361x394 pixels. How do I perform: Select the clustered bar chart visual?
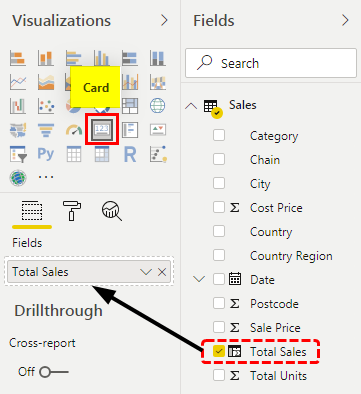(x=74, y=58)
